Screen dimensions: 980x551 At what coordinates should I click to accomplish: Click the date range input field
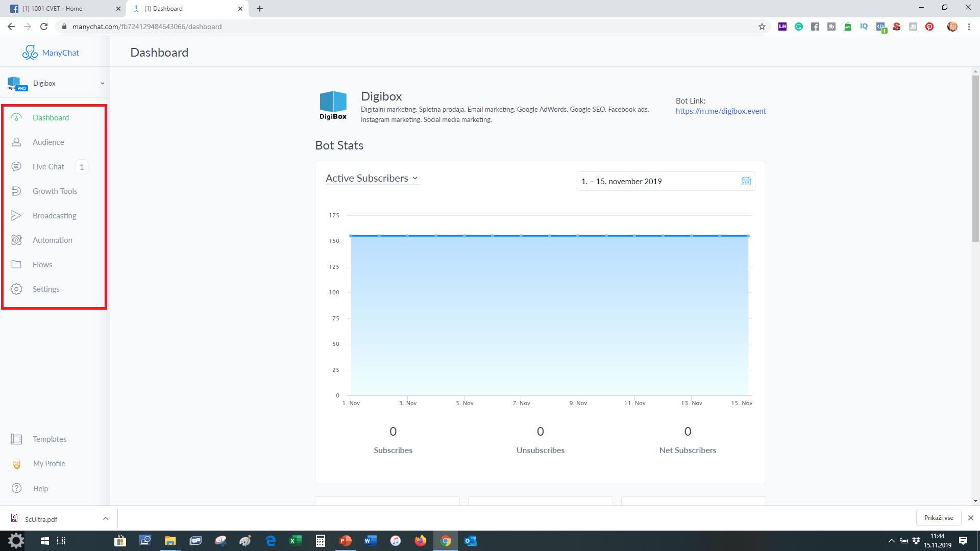657,182
